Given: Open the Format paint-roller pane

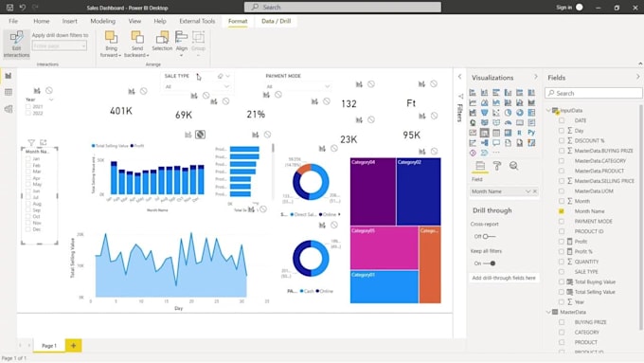Looking at the screenshot, I should pyautogui.click(x=497, y=166).
